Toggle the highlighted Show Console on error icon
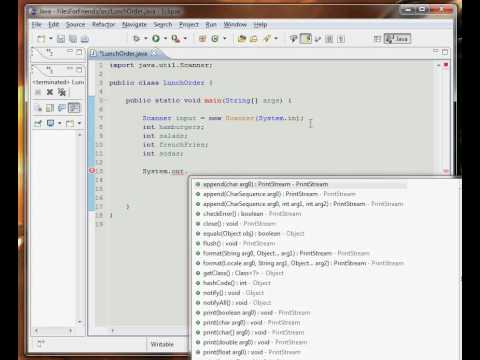This screenshot has width=480, height=360. click(x=74, y=108)
